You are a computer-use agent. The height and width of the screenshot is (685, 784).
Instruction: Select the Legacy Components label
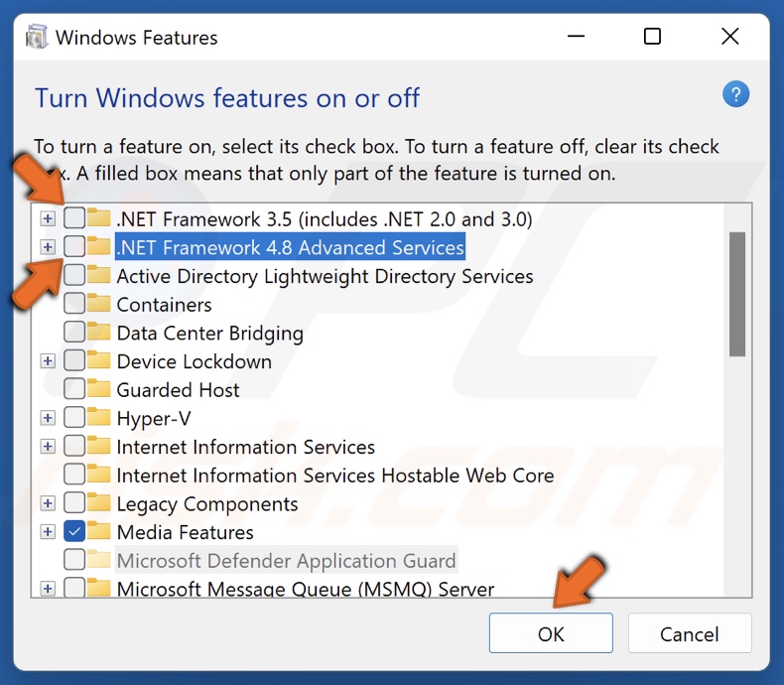(207, 504)
